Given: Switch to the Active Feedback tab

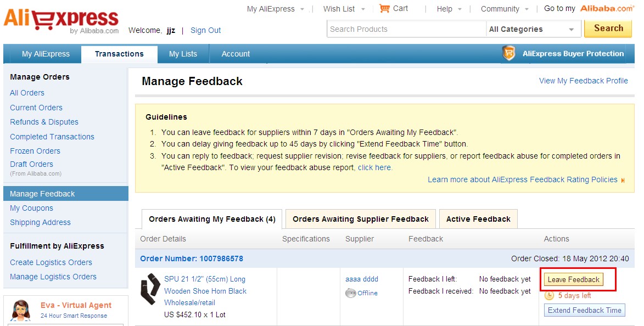Looking at the screenshot, I should [478, 219].
